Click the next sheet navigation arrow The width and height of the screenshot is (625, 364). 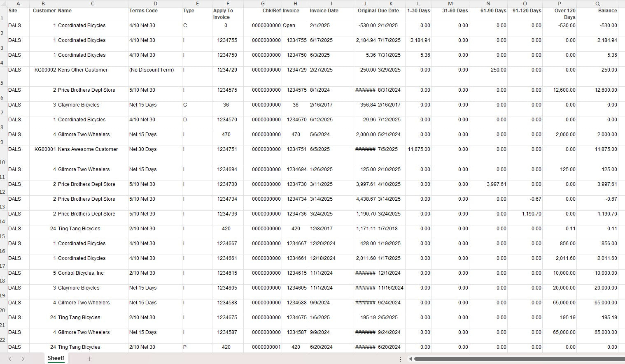(23, 359)
